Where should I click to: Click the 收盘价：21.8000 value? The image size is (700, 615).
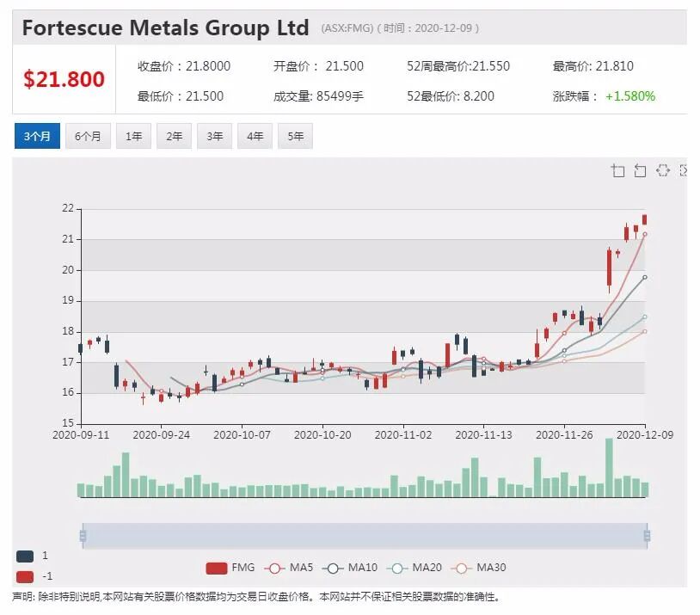coord(184,66)
